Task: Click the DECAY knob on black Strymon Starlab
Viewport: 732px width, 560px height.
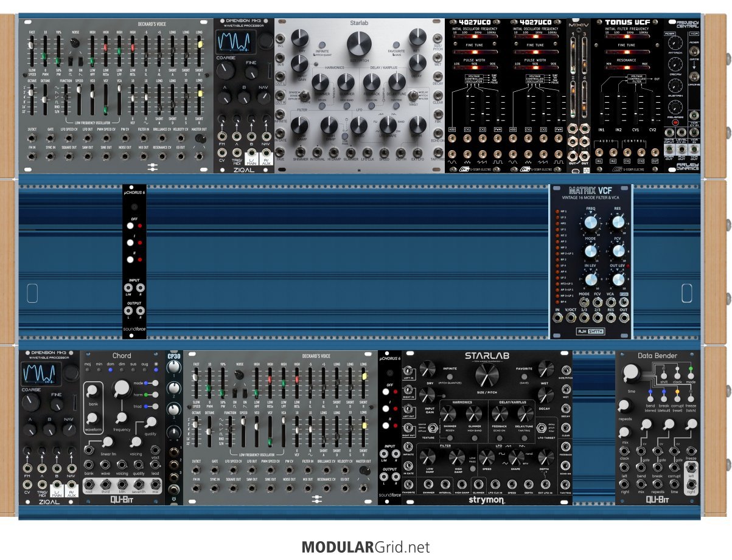Action: pos(546,394)
